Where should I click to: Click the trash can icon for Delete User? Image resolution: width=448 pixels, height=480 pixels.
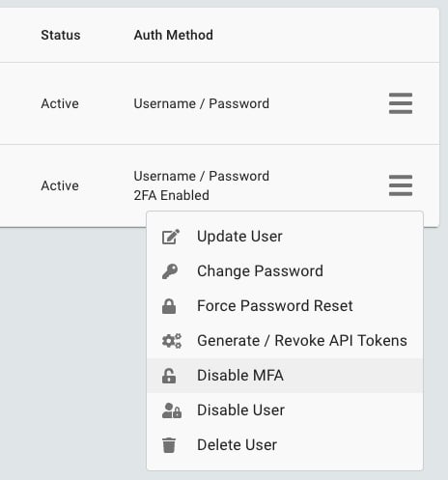(169, 445)
